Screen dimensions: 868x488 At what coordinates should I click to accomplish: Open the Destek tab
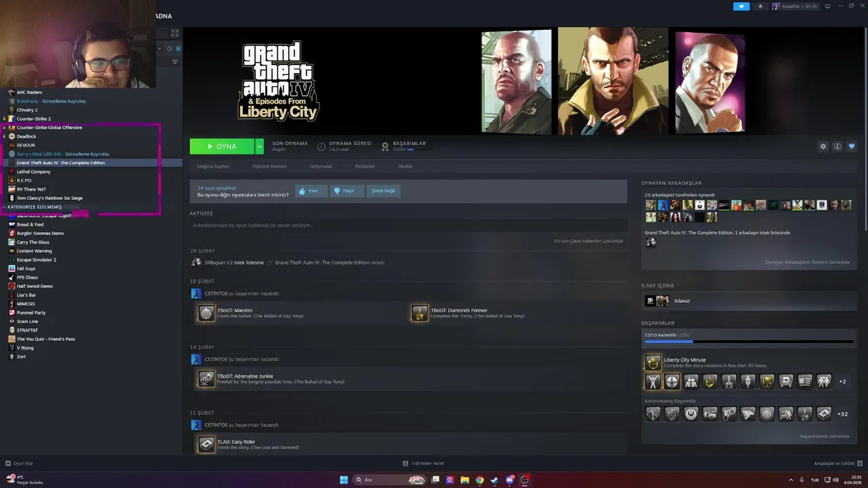pyautogui.click(x=405, y=166)
